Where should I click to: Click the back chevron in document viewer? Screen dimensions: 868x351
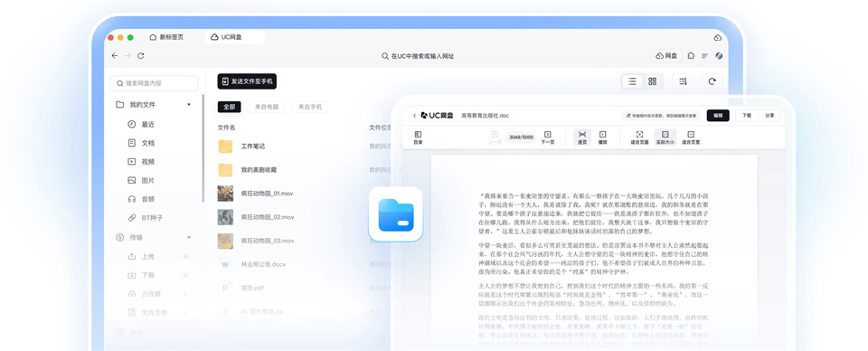tap(415, 116)
